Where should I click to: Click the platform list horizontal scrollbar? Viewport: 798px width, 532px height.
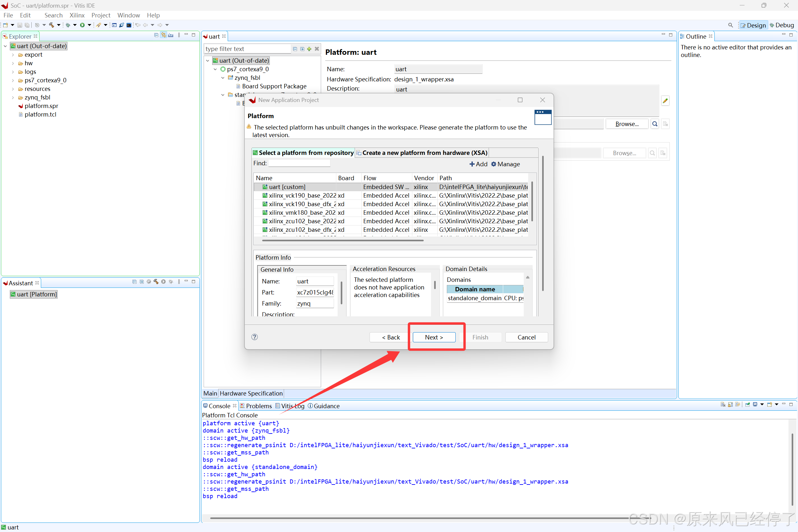(x=343, y=240)
